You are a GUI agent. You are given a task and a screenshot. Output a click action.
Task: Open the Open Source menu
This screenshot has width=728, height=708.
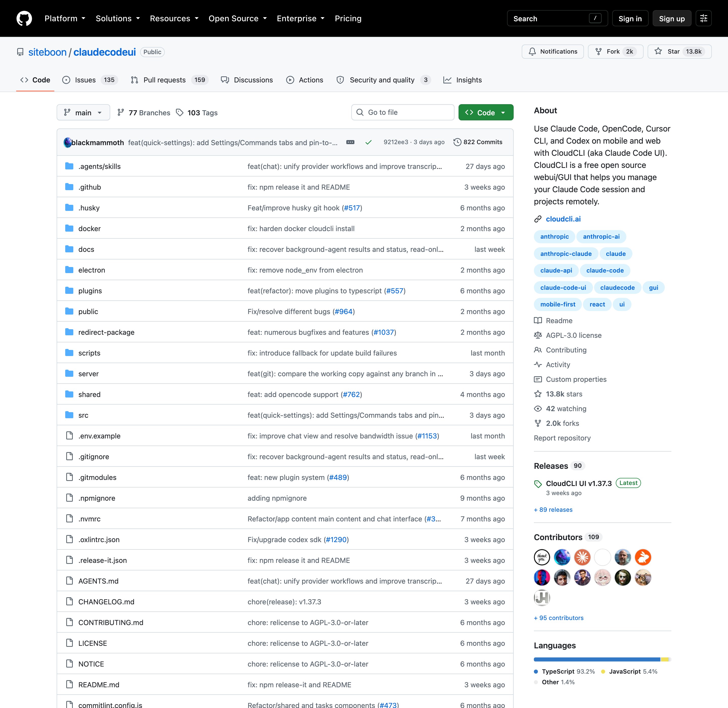tap(238, 18)
